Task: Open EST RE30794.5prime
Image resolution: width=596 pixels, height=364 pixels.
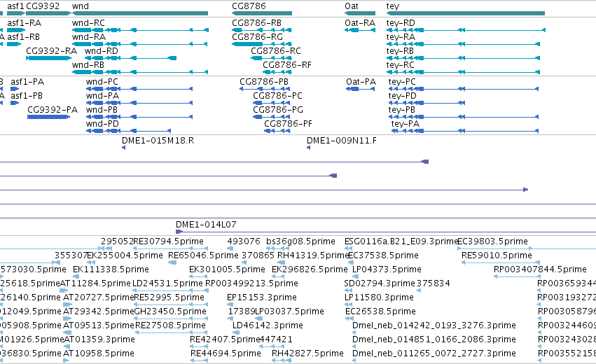Action: [x=169, y=241]
